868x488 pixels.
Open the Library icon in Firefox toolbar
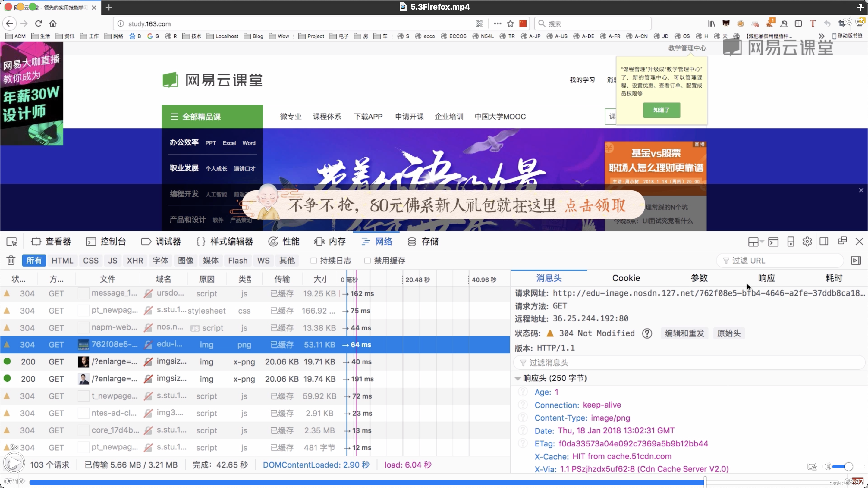coord(711,23)
